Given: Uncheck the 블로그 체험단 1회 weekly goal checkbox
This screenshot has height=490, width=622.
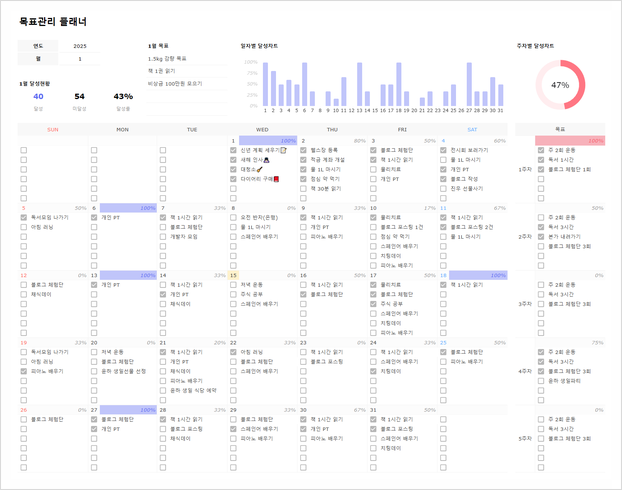Looking at the screenshot, I should click(541, 169).
